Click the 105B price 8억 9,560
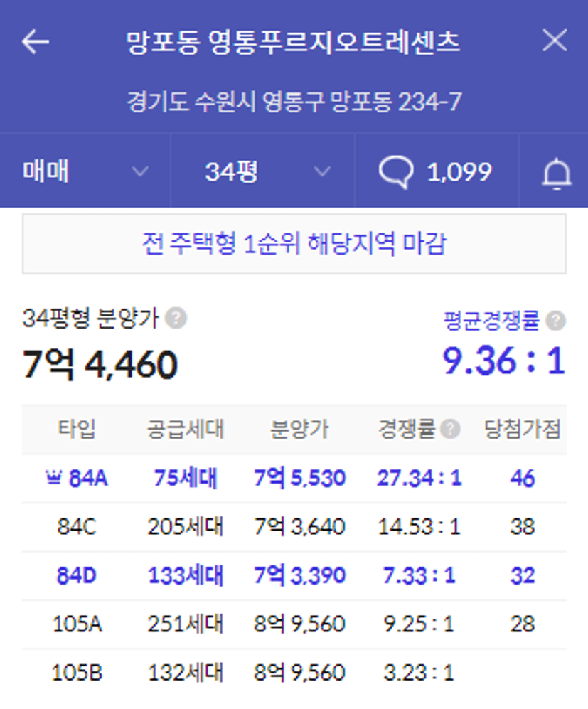588x709 pixels. click(299, 673)
